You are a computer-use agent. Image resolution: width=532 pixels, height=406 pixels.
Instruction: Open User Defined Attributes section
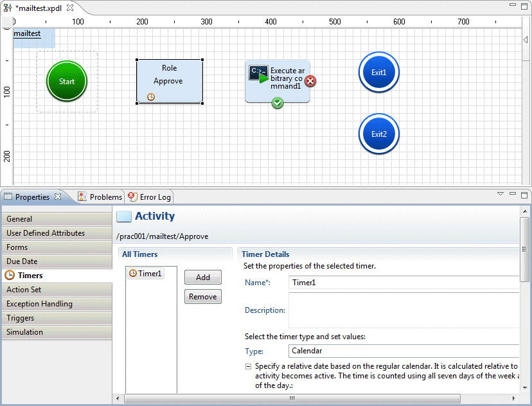[x=57, y=233]
